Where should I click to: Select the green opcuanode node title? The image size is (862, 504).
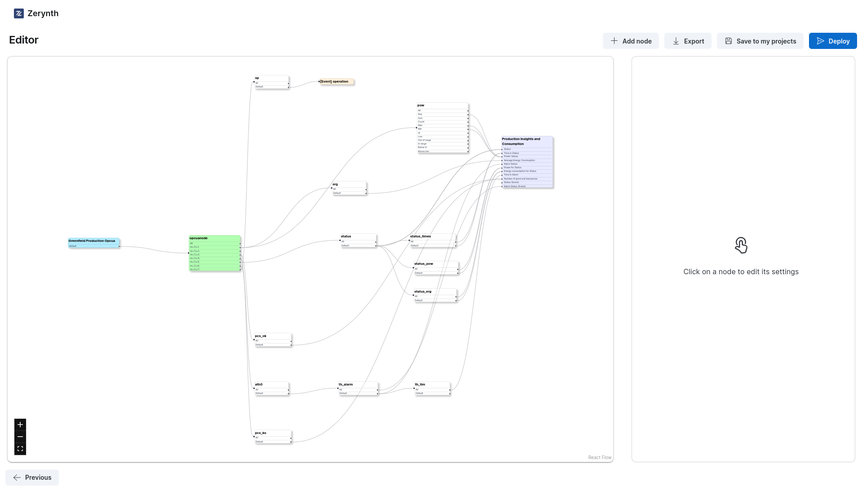point(199,238)
